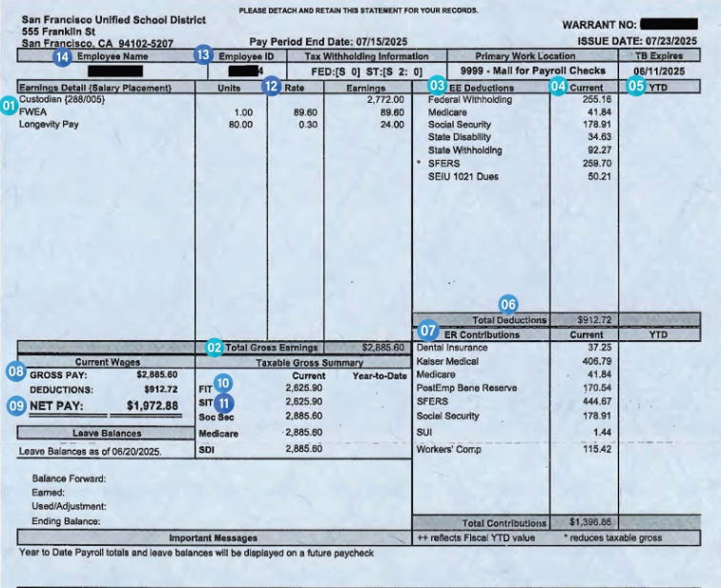Click the Dental Insurance amount '37.25'

click(x=600, y=348)
